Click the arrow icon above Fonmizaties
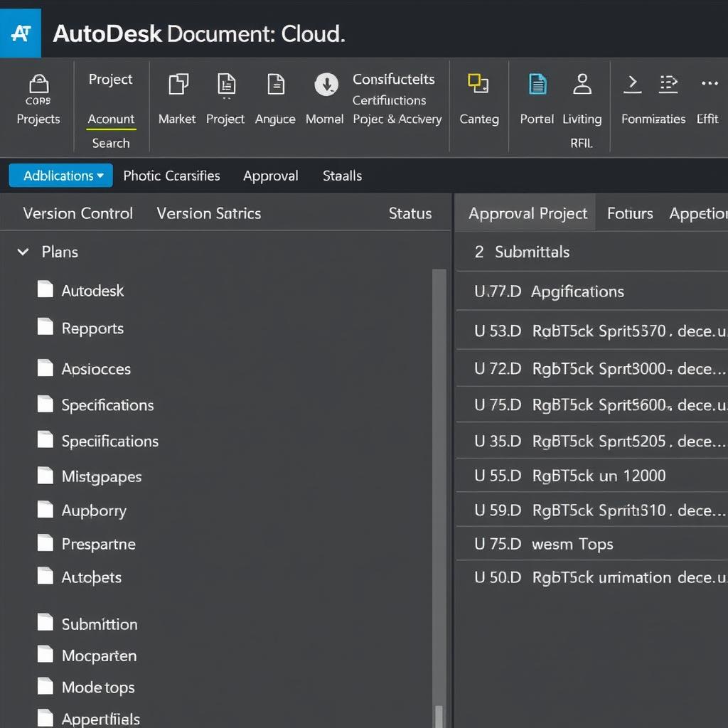 632,84
